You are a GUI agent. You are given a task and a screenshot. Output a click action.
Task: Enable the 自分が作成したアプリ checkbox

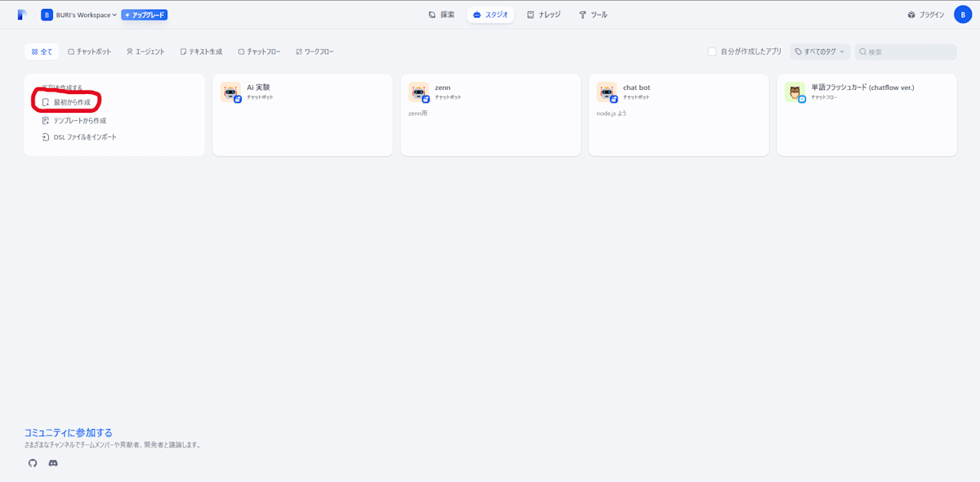(x=710, y=51)
